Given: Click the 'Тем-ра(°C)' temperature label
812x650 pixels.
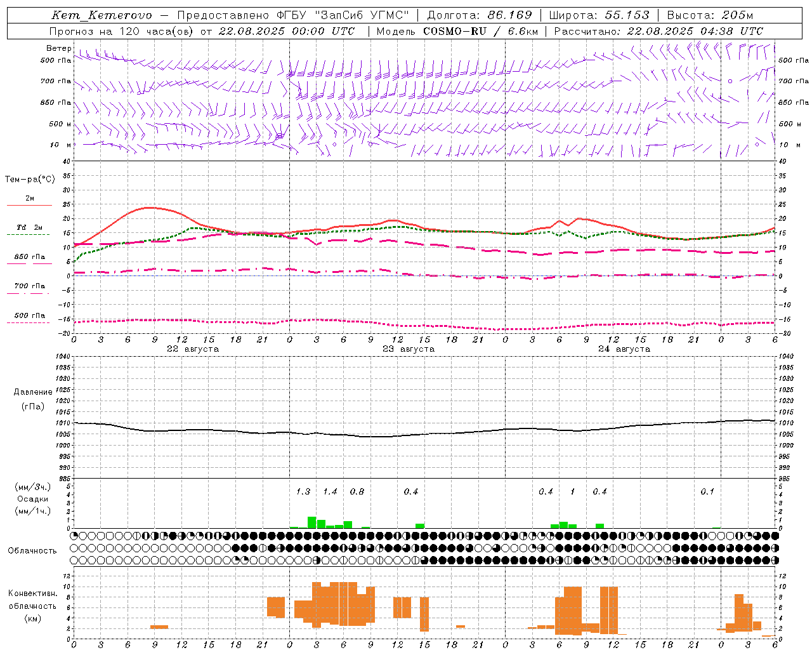Looking at the screenshot, I should coord(30,180).
